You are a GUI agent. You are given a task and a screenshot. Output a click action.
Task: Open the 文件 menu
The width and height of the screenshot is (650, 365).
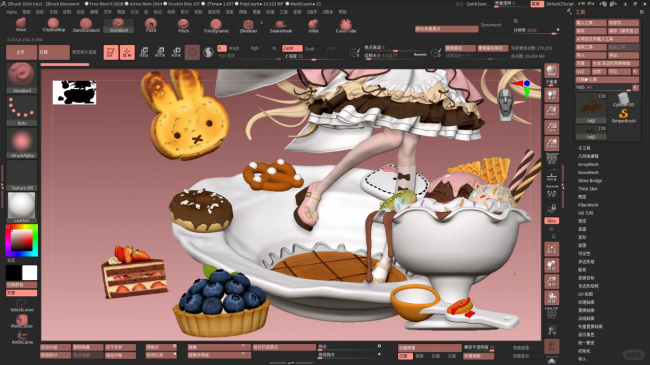107,12
